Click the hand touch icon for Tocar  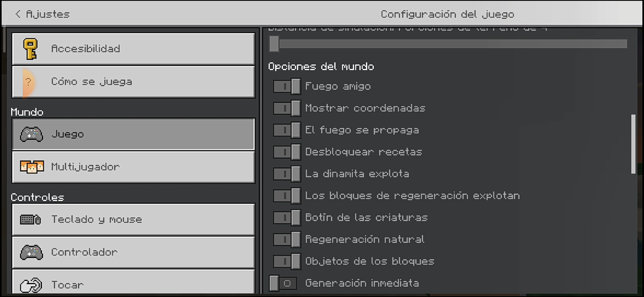pyautogui.click(x=31, y=285)
